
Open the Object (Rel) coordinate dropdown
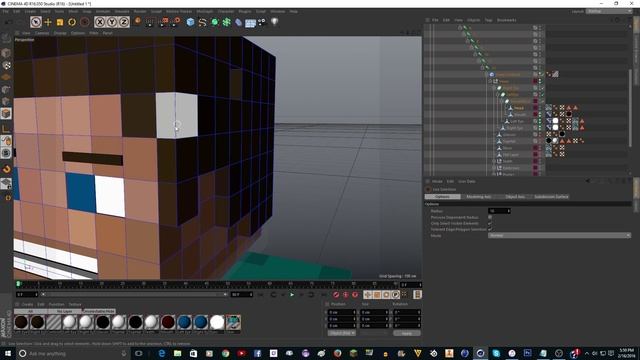pyautogui.click(x=342, y=333)
